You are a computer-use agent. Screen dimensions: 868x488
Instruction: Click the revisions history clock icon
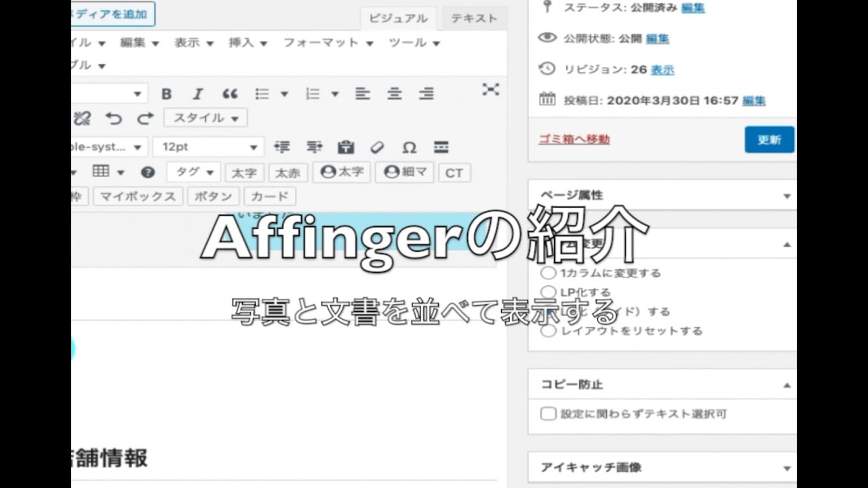[x=547, y=68]
